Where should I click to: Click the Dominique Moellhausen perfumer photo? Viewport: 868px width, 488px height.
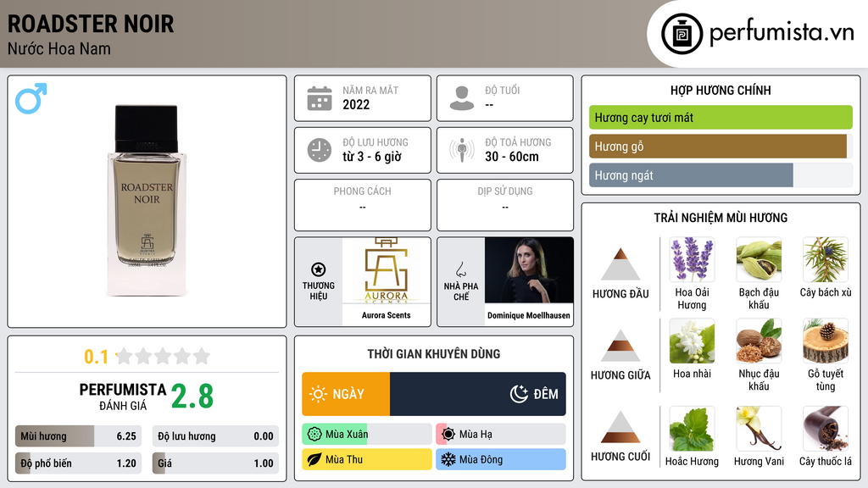529,270
